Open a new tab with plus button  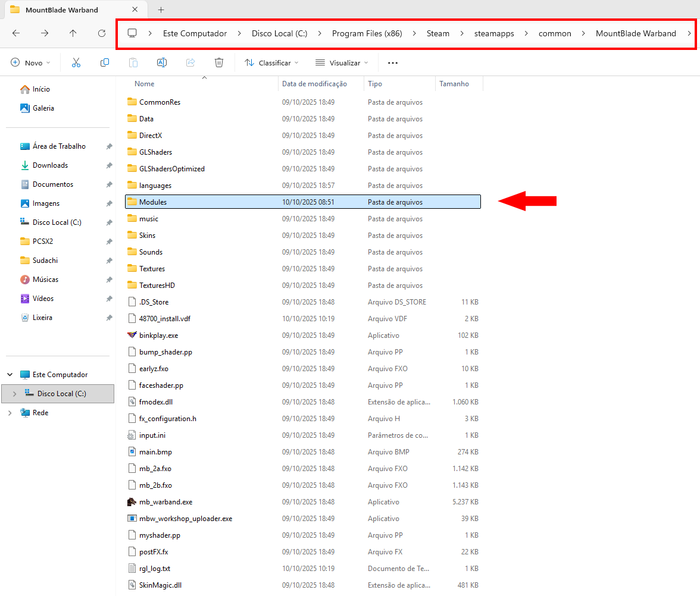tap(161, 10)
